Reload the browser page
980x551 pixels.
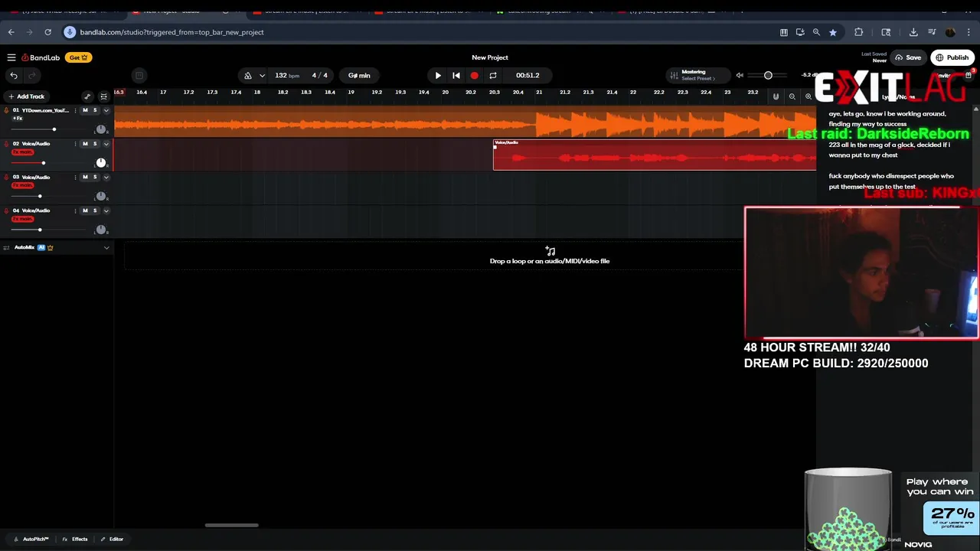coord(47,32)
